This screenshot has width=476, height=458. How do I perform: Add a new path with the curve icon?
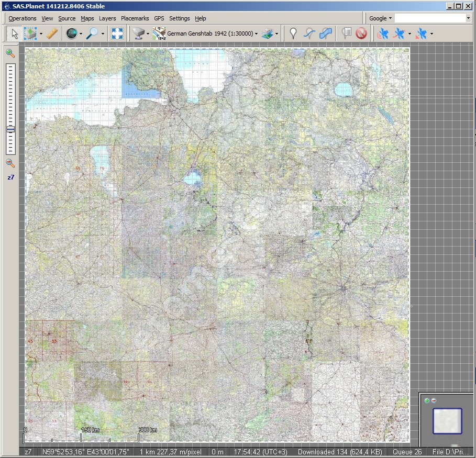pos(309,33)
